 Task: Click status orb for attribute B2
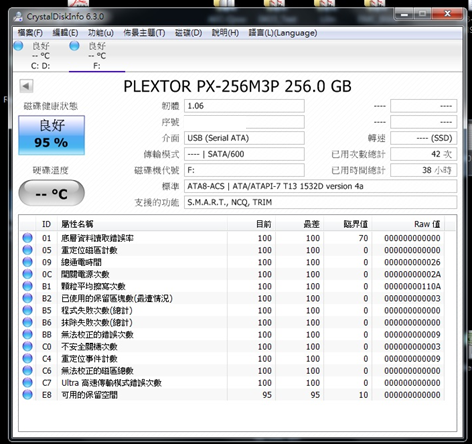tap(27, 298)
